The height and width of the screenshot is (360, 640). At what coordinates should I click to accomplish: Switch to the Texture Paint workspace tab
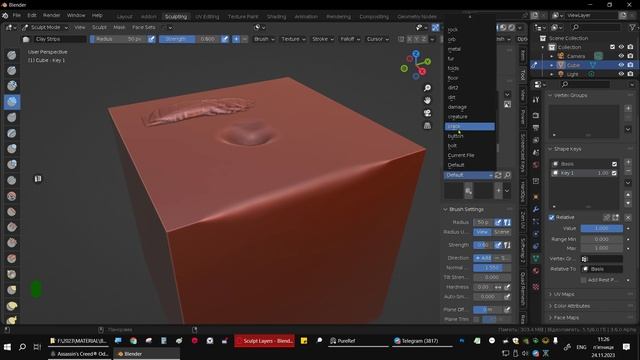(x=243, y=17)
